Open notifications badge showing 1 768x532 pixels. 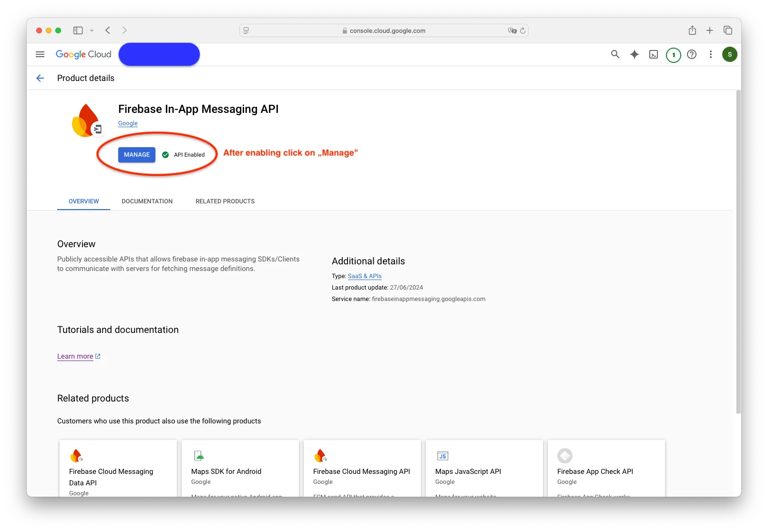(673, 55)
